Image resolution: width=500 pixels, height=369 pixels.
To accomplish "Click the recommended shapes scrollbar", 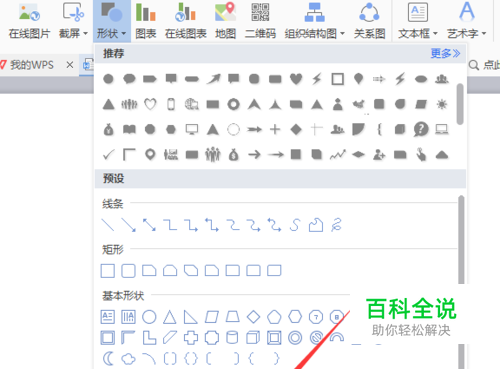I will [460, 104].
